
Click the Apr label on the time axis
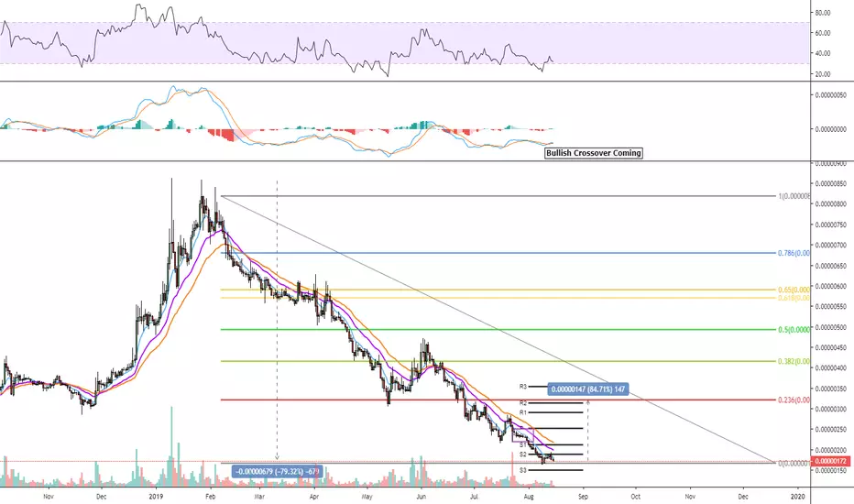(314, 497)
